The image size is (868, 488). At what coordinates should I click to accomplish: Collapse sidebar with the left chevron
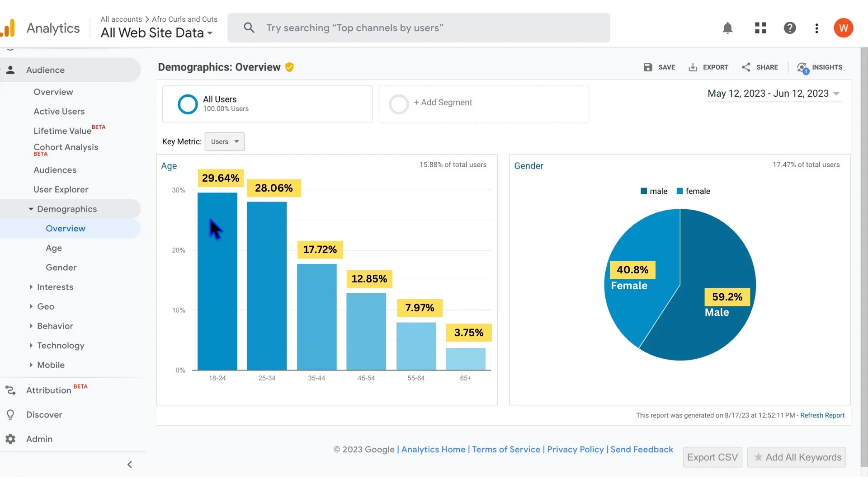click(x=130, y=465)
